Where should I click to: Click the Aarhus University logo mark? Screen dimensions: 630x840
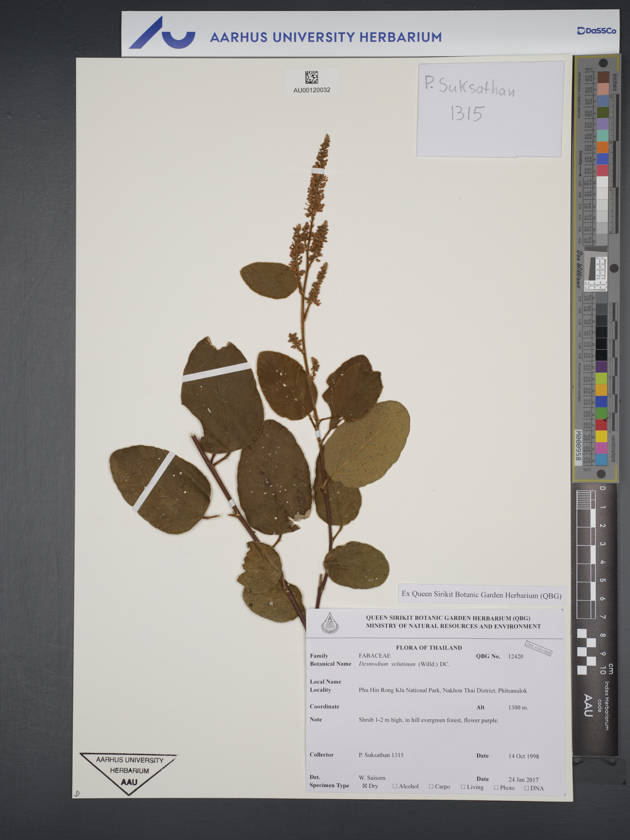tap(162, 33)
